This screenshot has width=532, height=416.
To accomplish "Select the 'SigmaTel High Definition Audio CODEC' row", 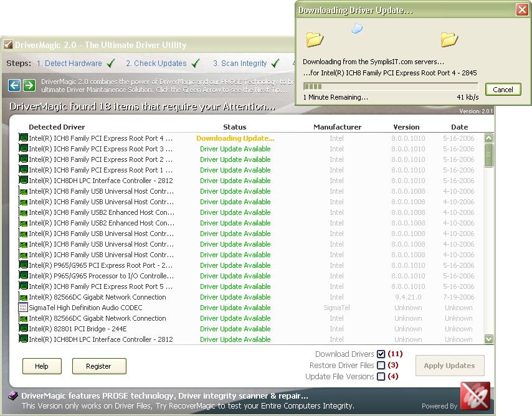I will click(251, 308).
